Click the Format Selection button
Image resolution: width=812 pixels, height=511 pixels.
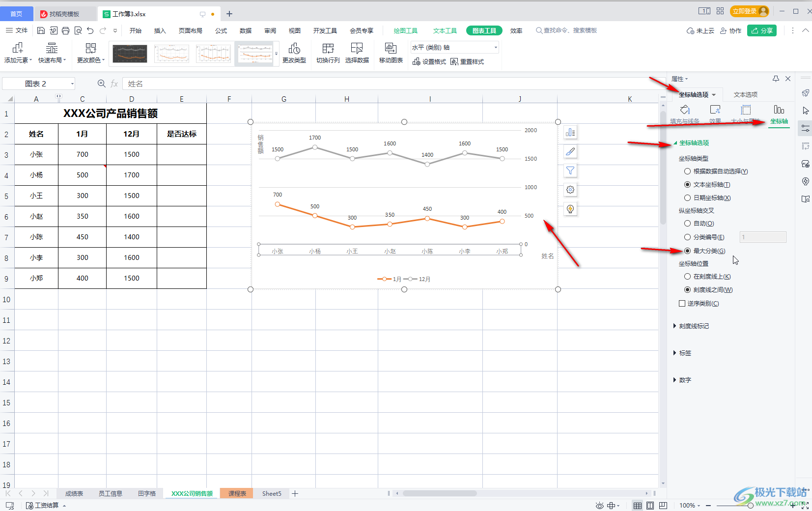click(x=429, y=61)
